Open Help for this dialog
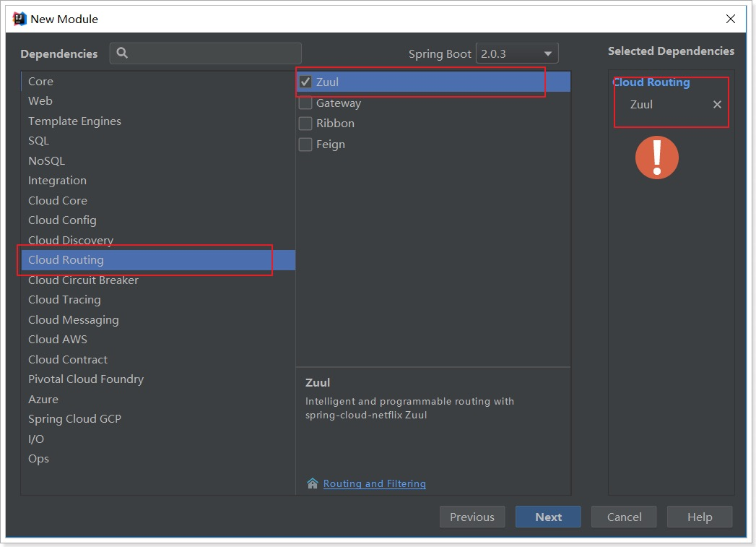 700,517
